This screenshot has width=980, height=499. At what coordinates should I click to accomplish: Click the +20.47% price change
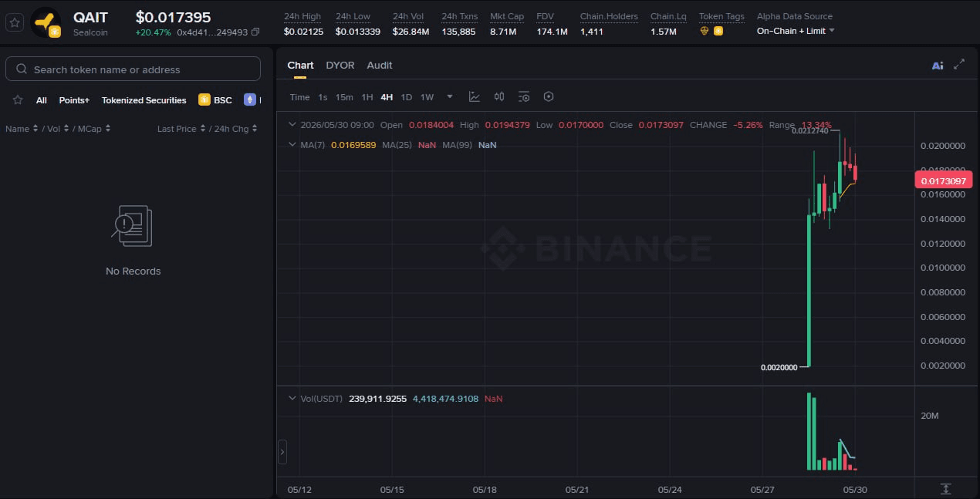(x=153, y=32)
